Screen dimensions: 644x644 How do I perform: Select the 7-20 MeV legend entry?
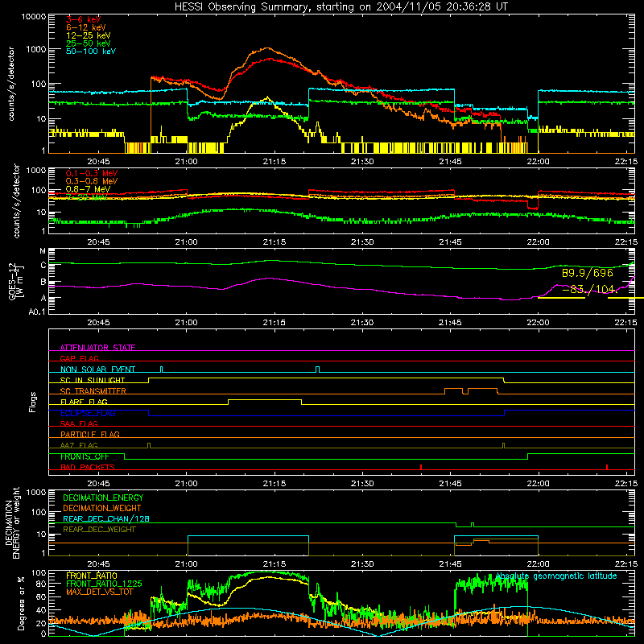click(x=87, y=197)
